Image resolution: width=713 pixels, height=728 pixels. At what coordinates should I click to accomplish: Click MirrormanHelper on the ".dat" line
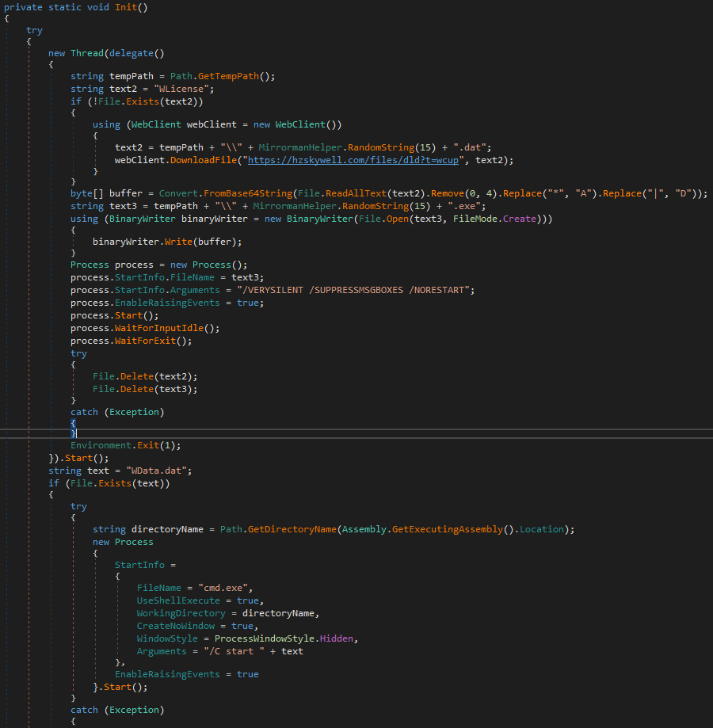tap(300, 147)
